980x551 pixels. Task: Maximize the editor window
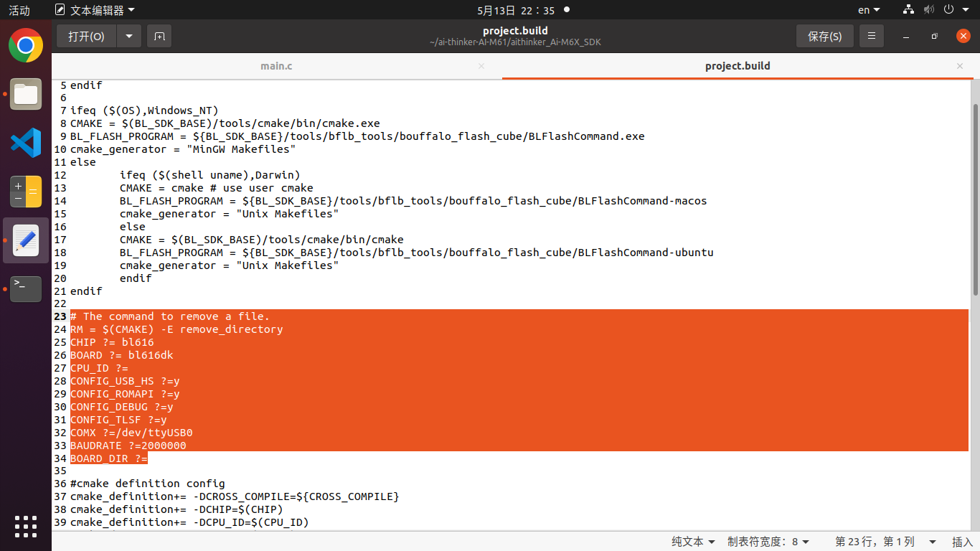tap(934, 36)
